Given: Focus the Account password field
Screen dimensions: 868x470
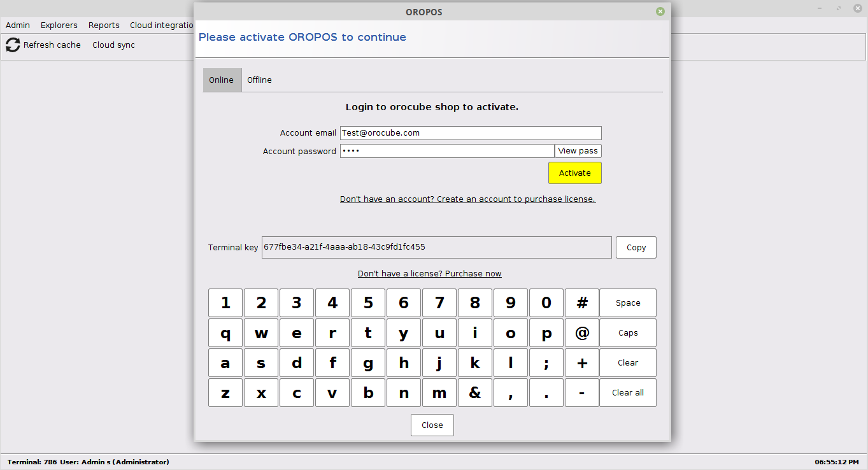Looking at the screenshot, I should [x=447, y=151].
